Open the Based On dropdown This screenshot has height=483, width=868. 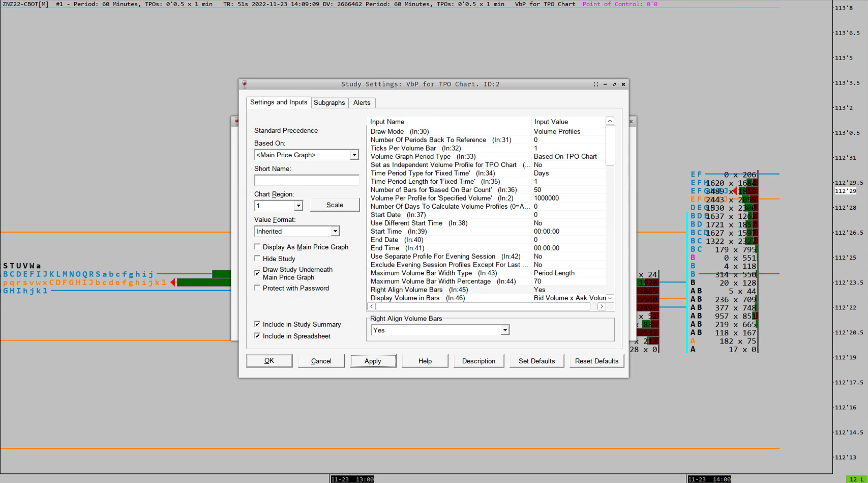coord(354,155)
